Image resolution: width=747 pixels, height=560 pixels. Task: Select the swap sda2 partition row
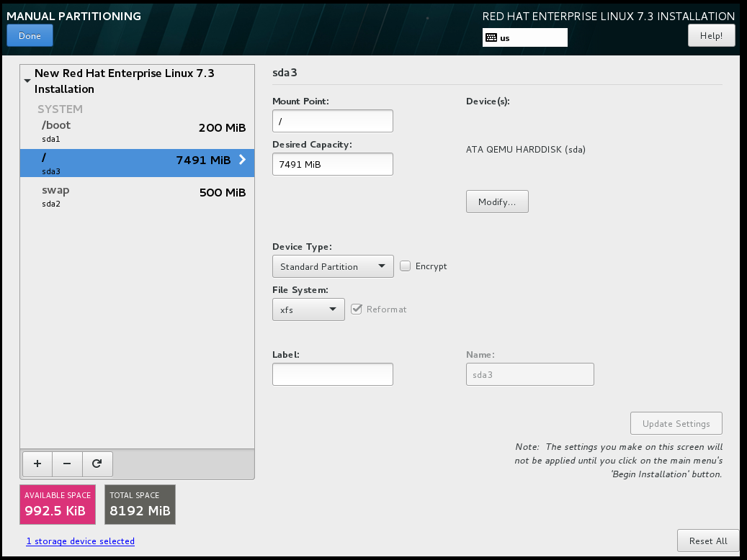click(x=137, y=196)
